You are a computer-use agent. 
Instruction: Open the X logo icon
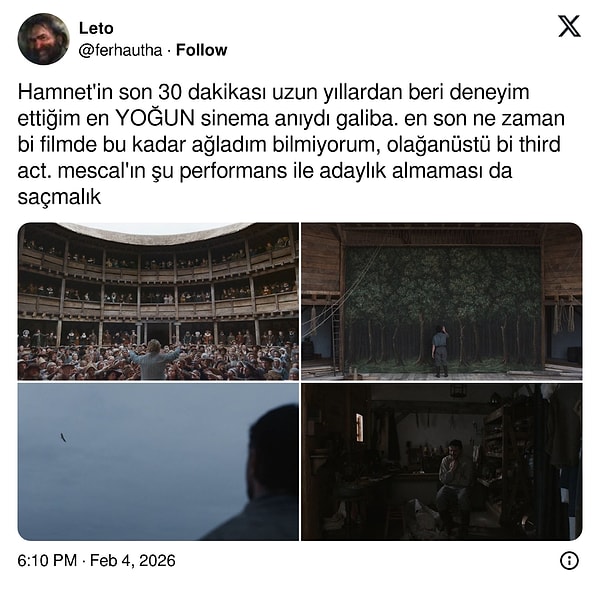[x=569, y=26]
